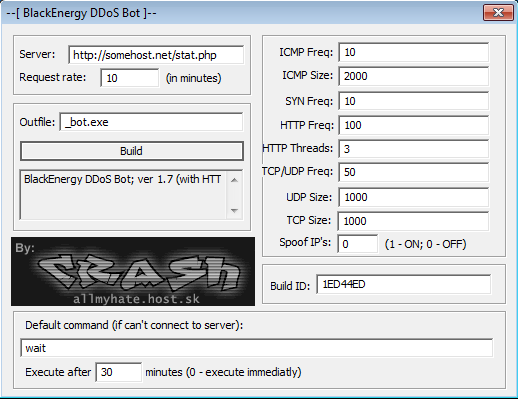518x399 pixels.
Task: Select the HTTP Freq input field
Action: 413,125
